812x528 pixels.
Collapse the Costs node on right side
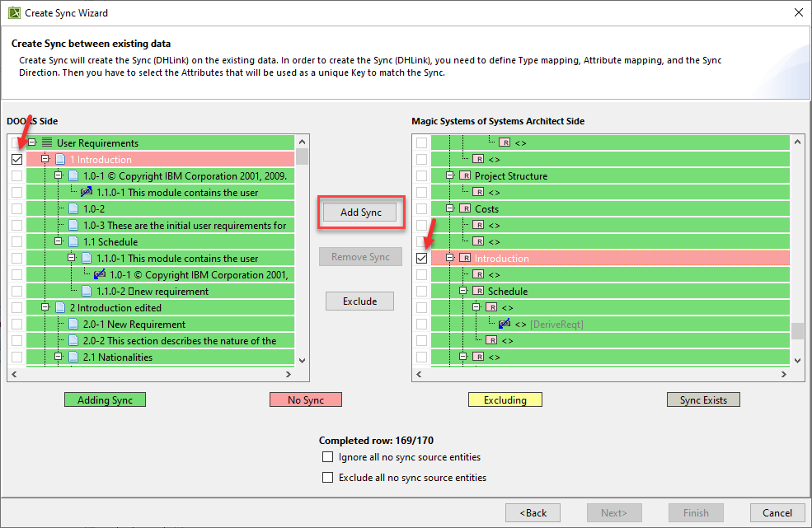point(450,209)
